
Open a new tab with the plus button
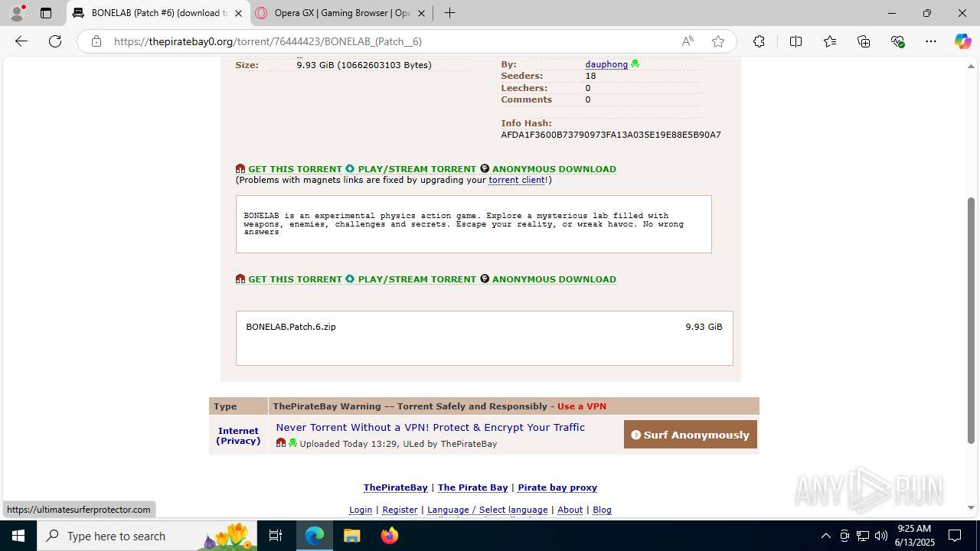[450, 13]
